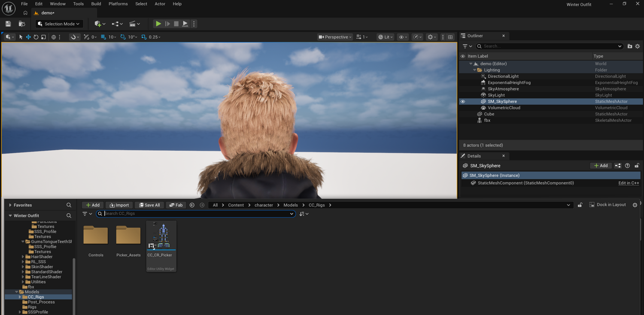Open the Tools menu
Screen dimensions: 644x315
pos(79,4)
